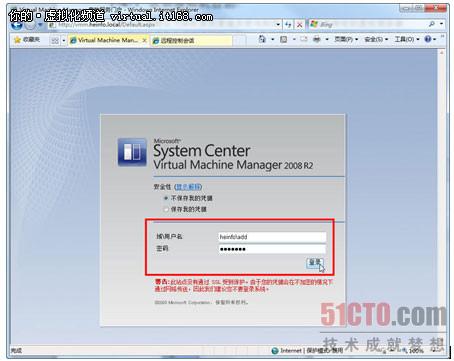Click the vertical scrollbar up arrow
454x361 pixels.
[442, 53]
